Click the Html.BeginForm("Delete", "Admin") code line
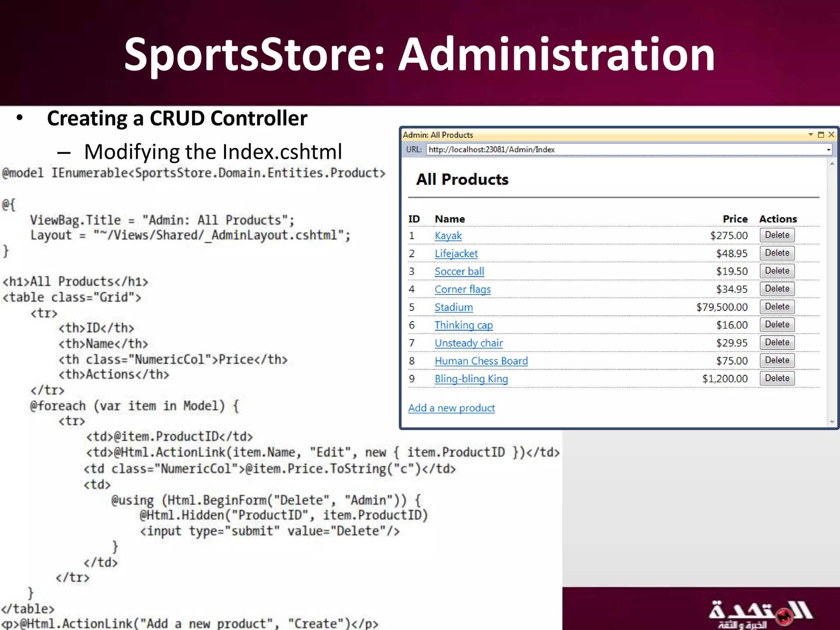The image size is (840, 630). point(266,500)
